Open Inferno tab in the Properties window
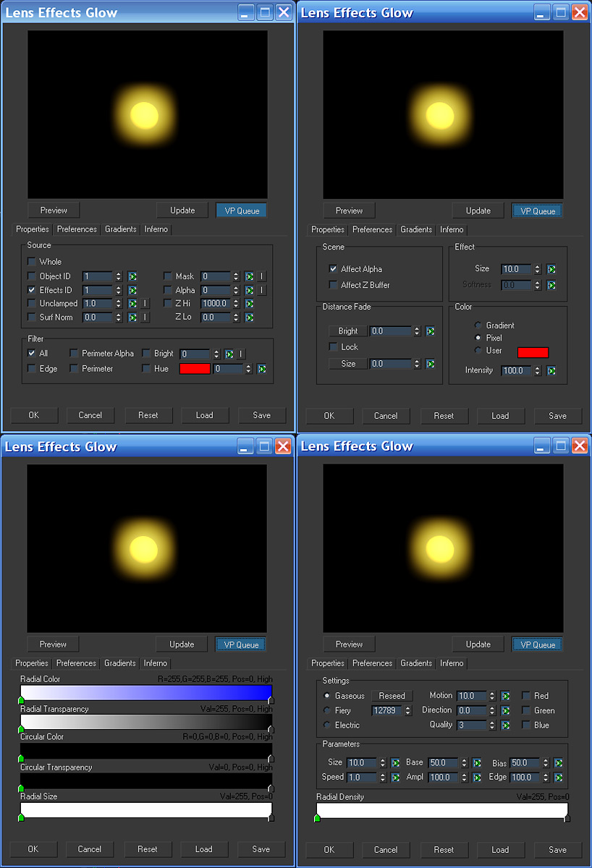Screen dimensions: 592x868 click(156, 229)
